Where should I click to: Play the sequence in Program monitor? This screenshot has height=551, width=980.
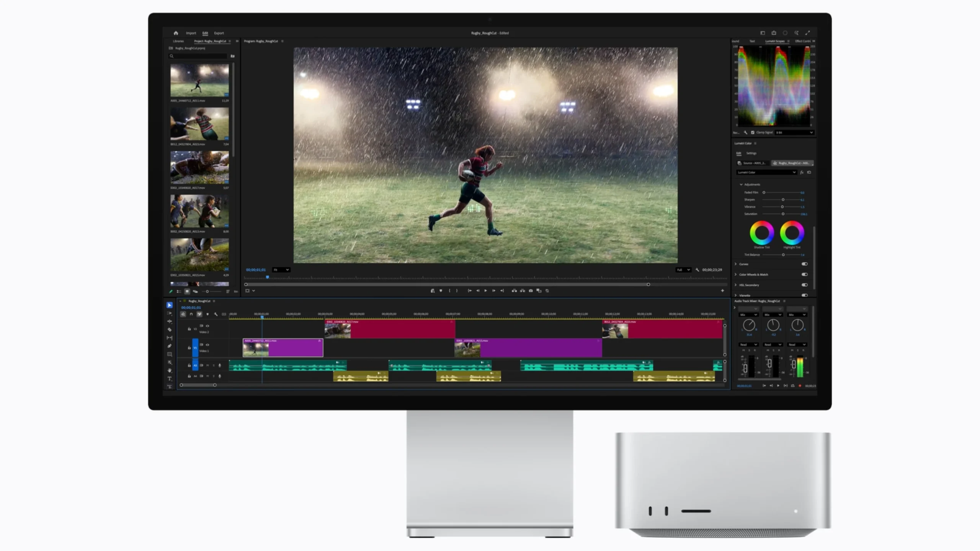485,291
